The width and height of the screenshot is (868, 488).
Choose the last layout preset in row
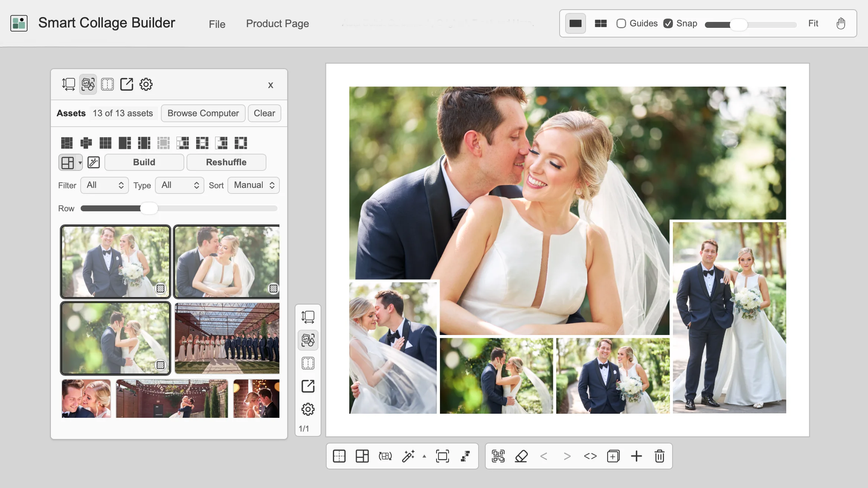[x=241, y=143]
